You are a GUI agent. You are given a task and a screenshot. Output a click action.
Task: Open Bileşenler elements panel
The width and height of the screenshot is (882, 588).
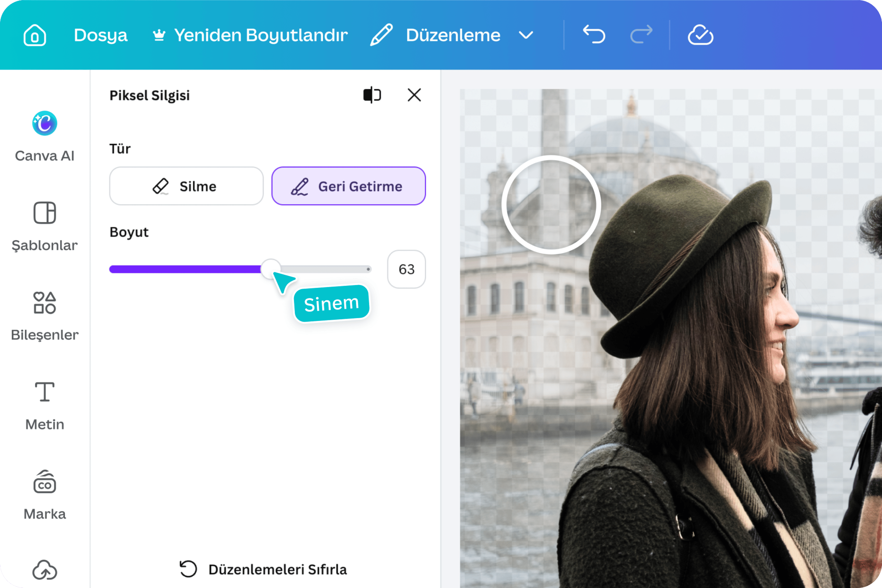click(45, 317)
